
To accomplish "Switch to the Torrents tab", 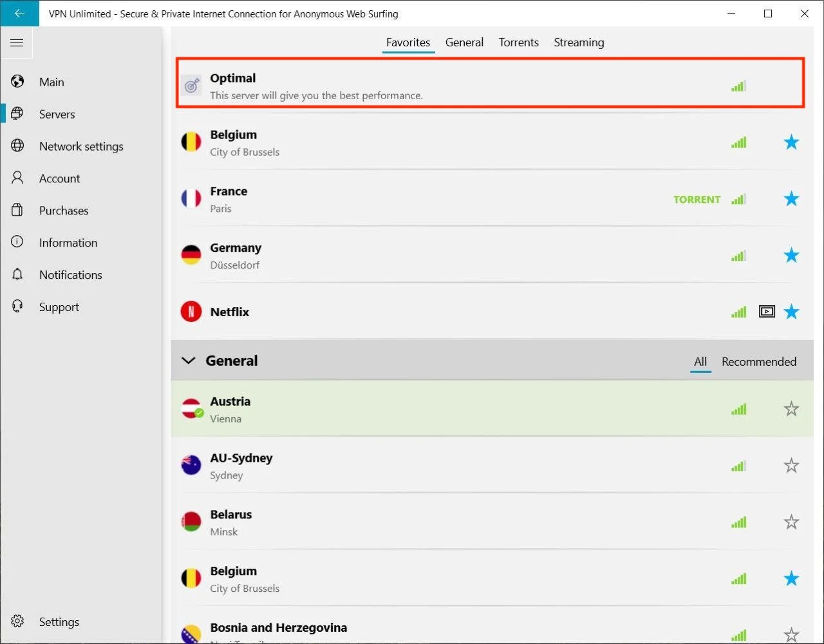I will (518, 43).
